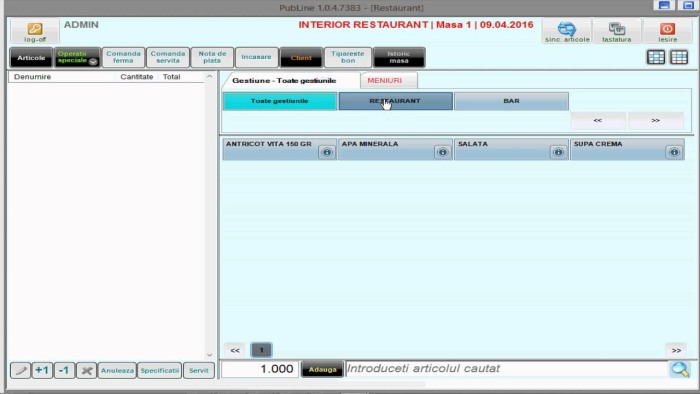Open info icon for SUPA CREMA
This screenshot has width=700, height=394.
click(x=674, y=152)
